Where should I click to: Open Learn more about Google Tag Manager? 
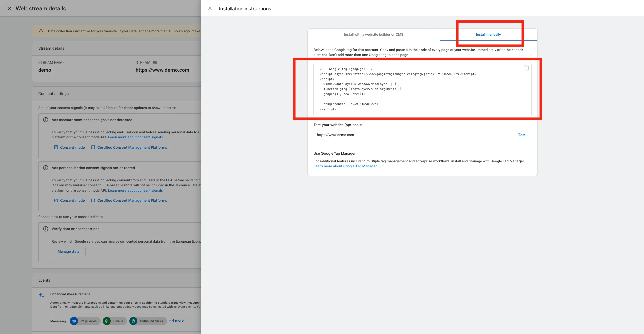point(345,166)
